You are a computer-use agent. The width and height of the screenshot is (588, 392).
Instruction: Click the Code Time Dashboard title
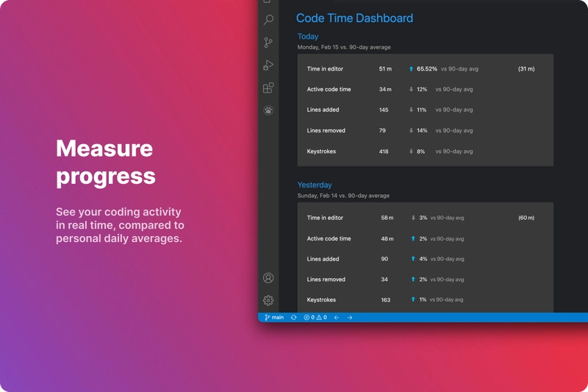354,18
